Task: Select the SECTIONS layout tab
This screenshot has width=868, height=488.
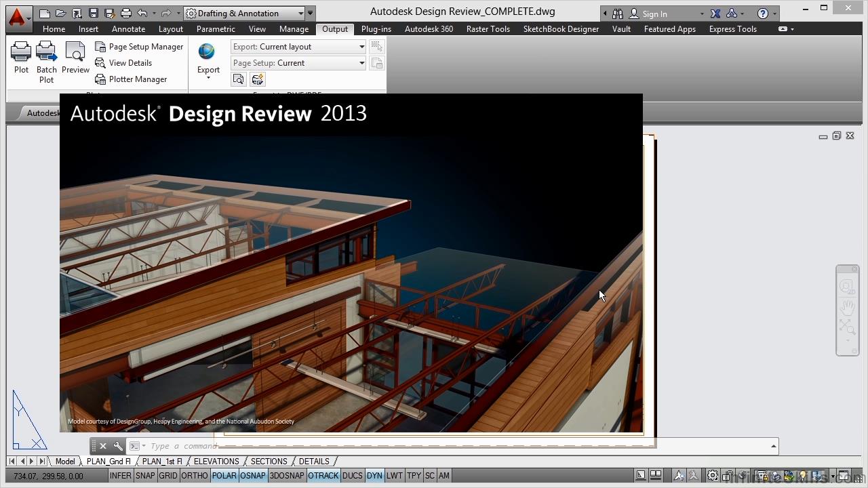Action: tap(269, 462)
